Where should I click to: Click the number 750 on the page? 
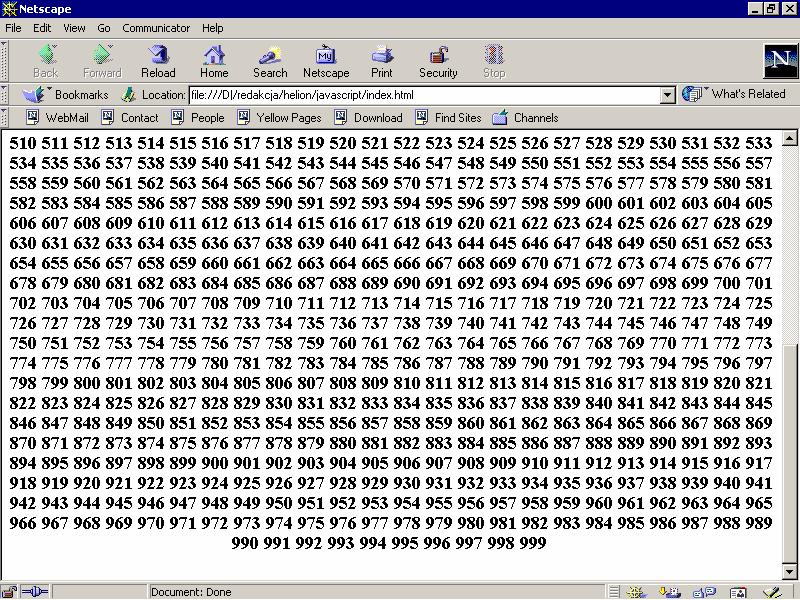tap(22, 343)
